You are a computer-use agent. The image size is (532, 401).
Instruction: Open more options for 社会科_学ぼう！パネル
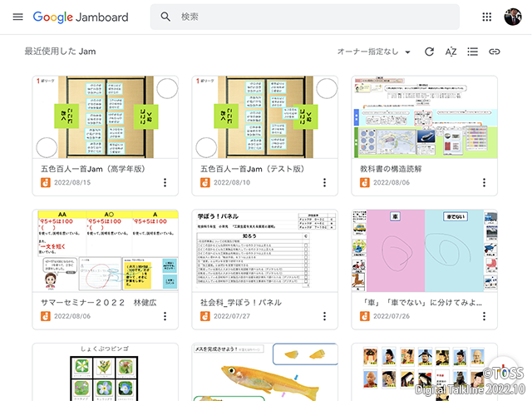point(324,316)
